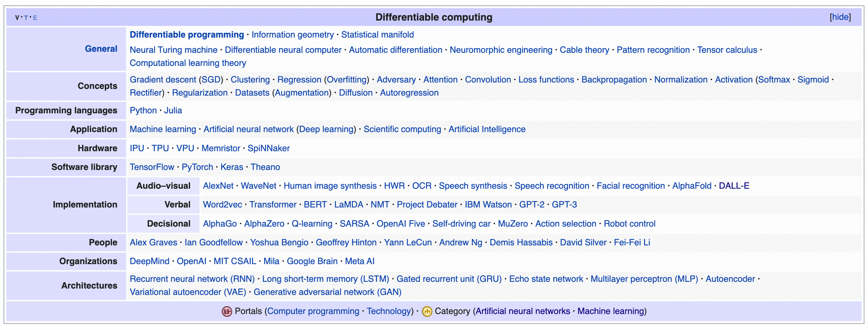
Task: Go to the Memristor hardware link
Action: click(220, 148)
